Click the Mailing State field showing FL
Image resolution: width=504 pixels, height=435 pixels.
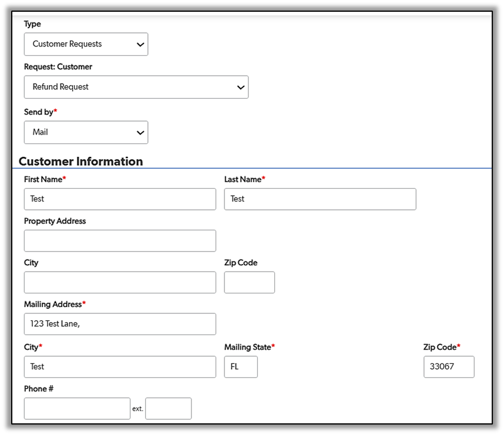click(241, 367)
